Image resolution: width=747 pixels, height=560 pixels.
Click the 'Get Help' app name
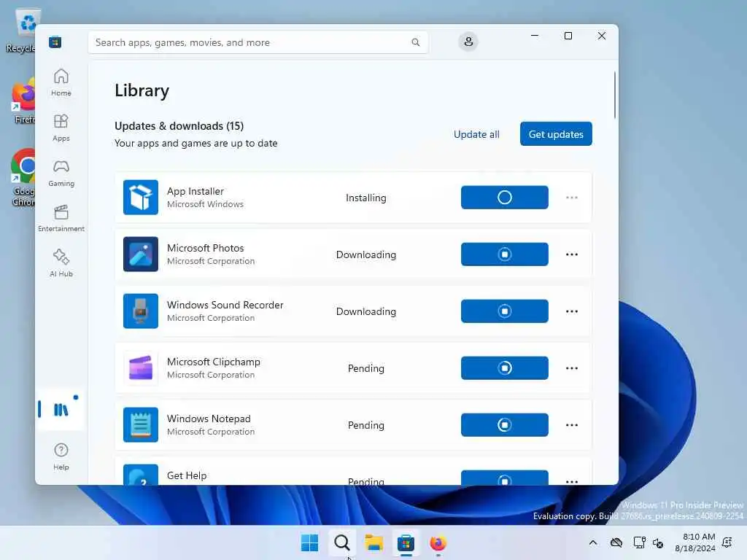click(x=187, y=475)
